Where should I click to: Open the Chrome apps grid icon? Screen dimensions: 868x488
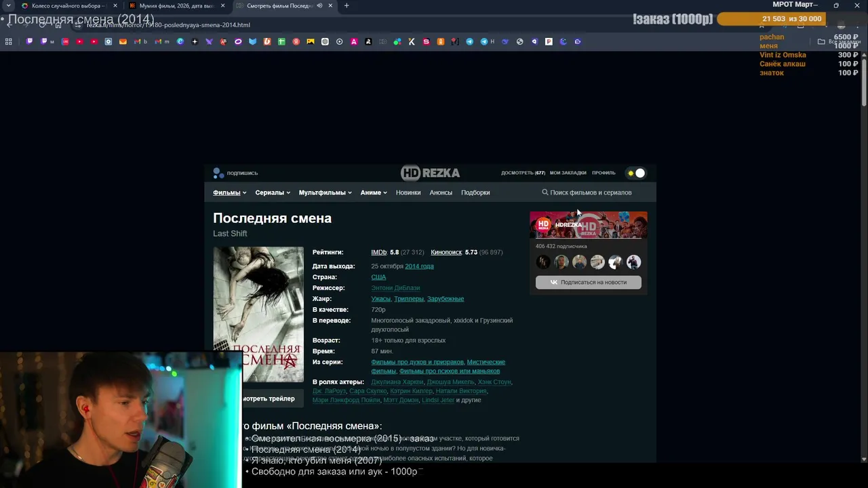(8, 41)
